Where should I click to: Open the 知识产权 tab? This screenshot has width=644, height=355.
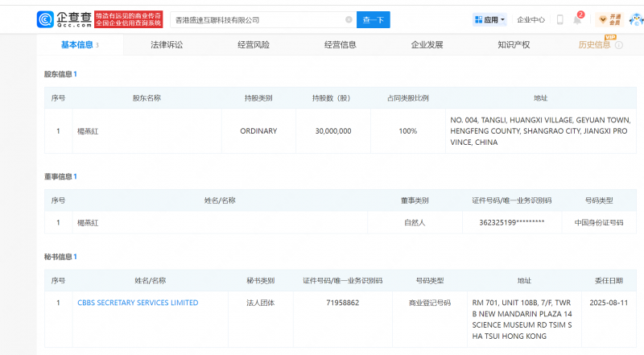pyautogui.click(x=514, y=45)
